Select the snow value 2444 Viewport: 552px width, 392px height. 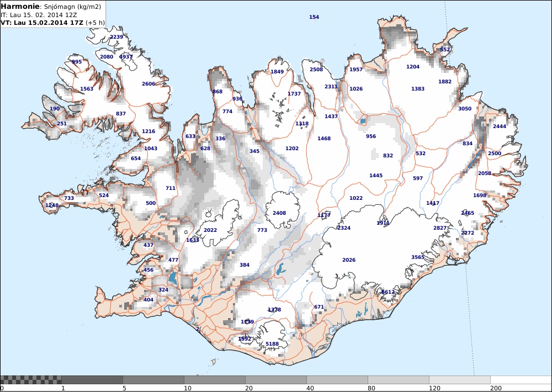[x=500, y=126]
